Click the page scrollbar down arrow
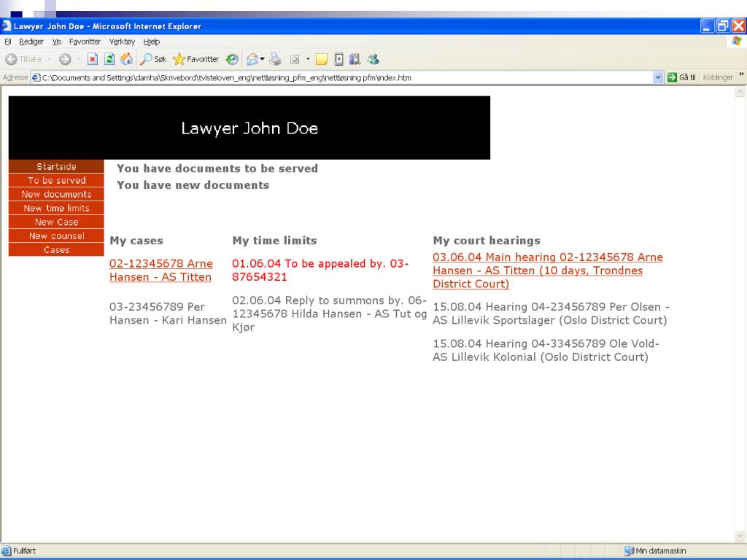 click(740, 536)
